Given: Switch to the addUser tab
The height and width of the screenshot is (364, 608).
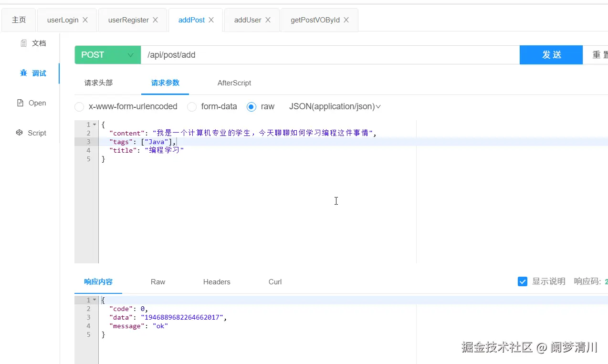Looking at the screenshot, I should (248, 20).
